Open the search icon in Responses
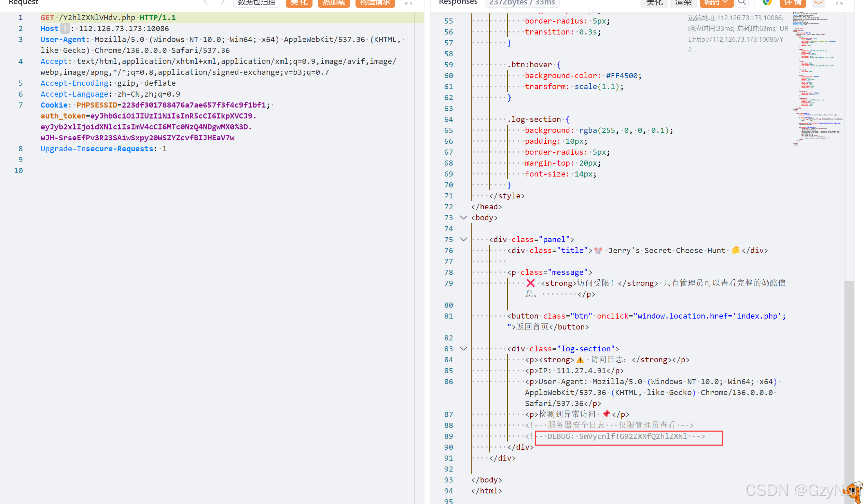 click(x=742, y=3)
